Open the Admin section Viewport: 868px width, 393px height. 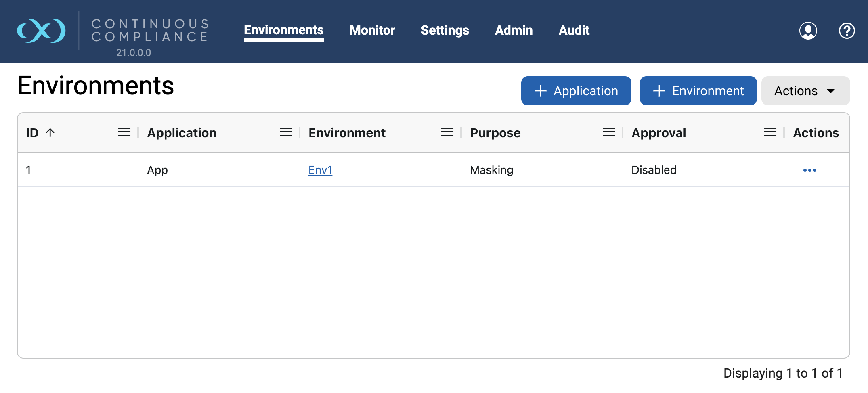(514, 30)
